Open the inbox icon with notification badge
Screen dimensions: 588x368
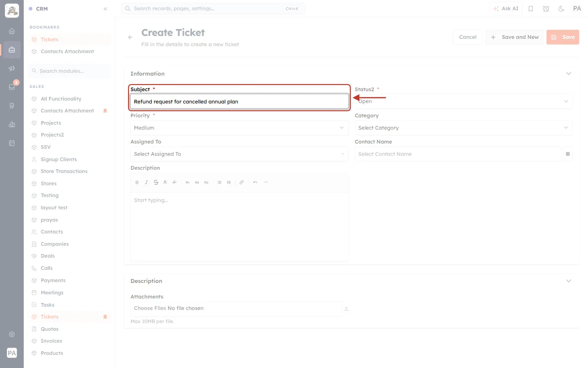[12, 87]
